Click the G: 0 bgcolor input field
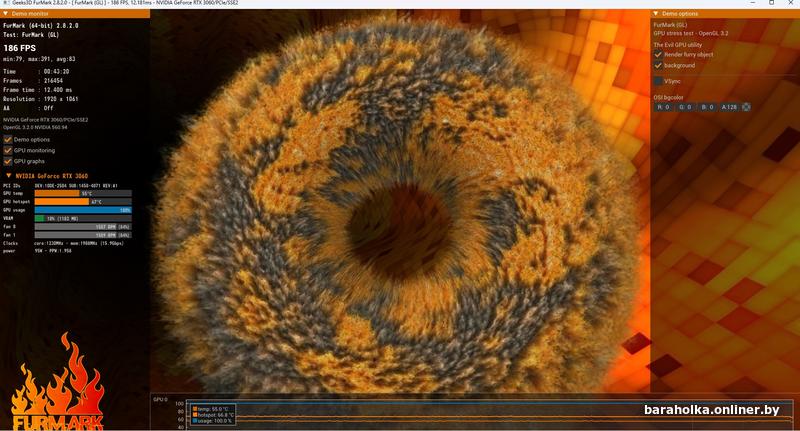800x431 pixels. coord(685,107)
